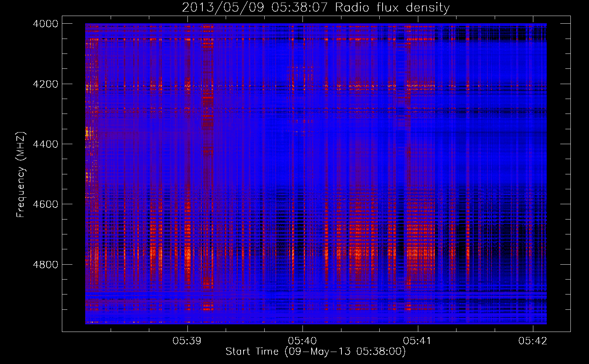Click the 4600 frequency tick label
The width and height of the screenshot is (589, 364).
[46, 204]
